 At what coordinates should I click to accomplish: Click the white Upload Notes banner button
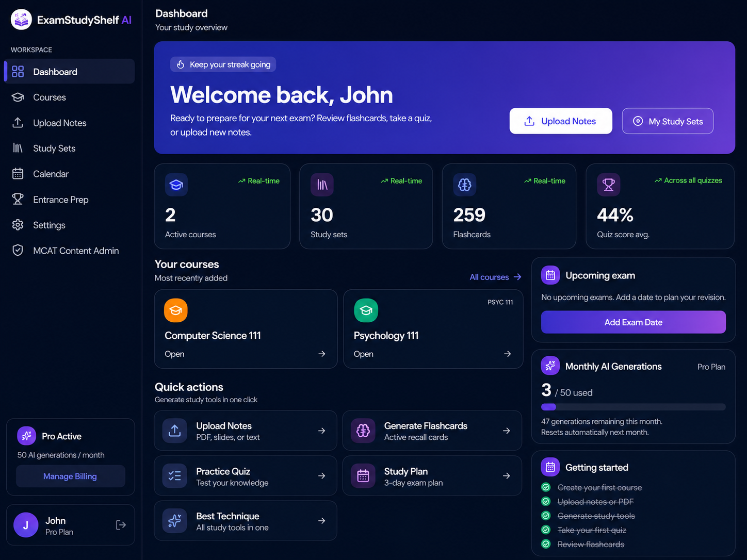[x=561, y=121]
